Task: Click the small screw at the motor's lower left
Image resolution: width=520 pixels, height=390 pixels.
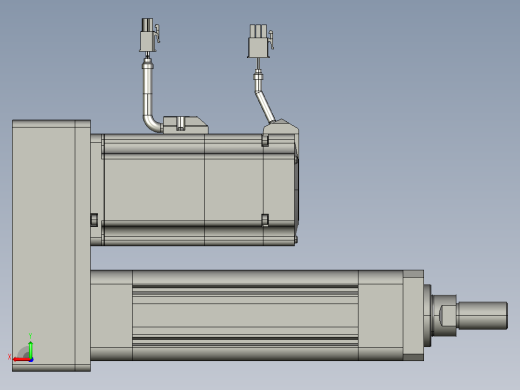Action: (94, 220)
